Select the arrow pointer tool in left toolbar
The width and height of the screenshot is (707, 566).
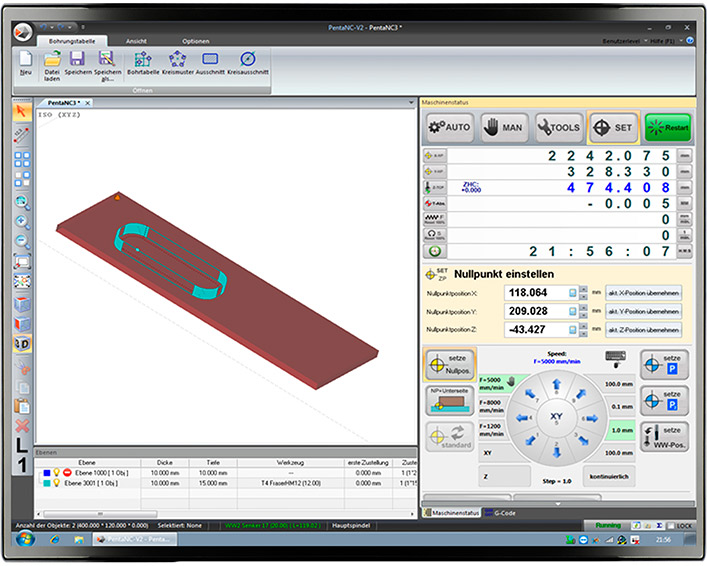[22, 112]
